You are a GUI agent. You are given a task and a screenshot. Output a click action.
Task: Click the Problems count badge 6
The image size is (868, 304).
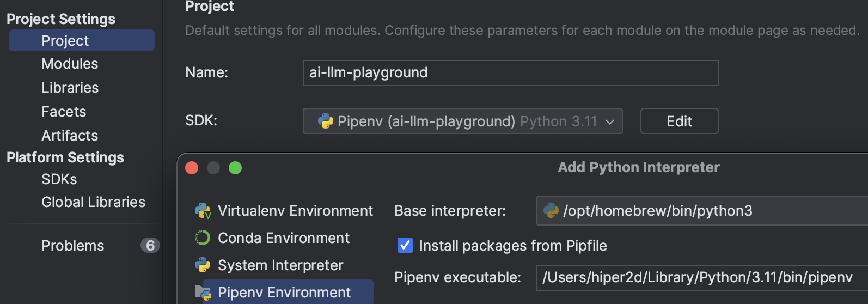click(150, 246)
